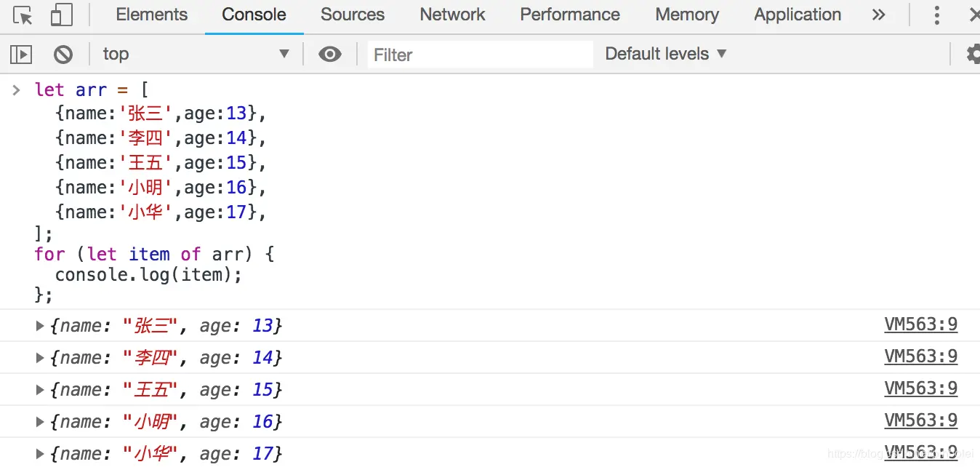The image size is (980, 467).
Task: Switch to the Network tab
Action: pos(452,15)
